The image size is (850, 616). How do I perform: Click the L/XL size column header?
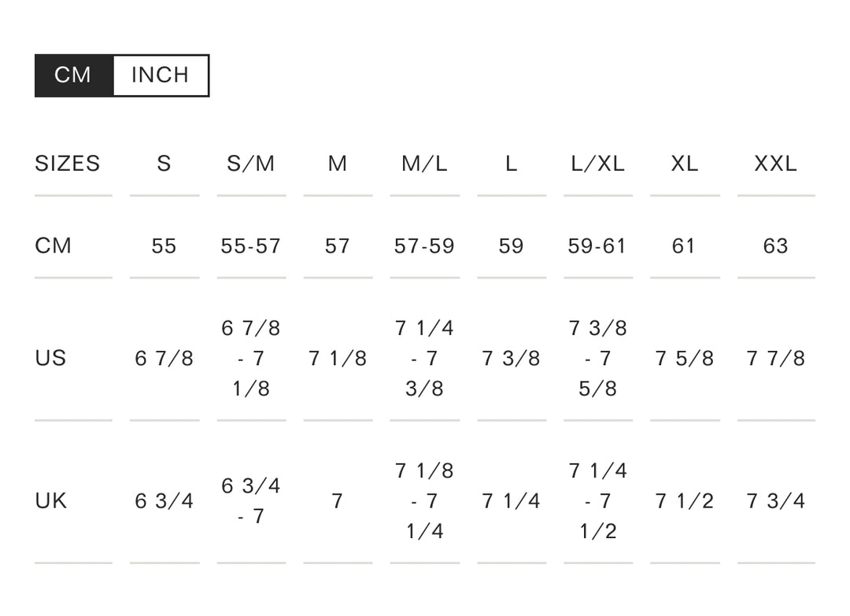point(598,164)
